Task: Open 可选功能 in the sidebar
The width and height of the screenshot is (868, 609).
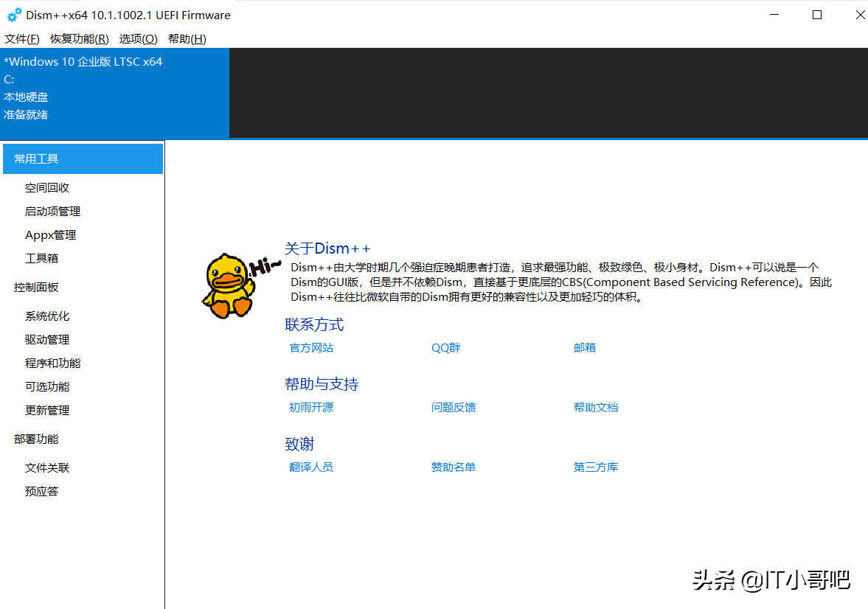Action: click(x=47, y=386)
